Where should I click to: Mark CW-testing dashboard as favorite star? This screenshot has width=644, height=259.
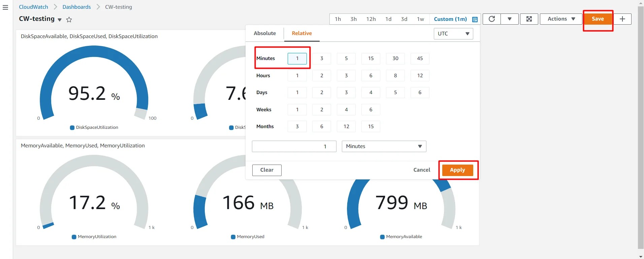click(69, 20)
